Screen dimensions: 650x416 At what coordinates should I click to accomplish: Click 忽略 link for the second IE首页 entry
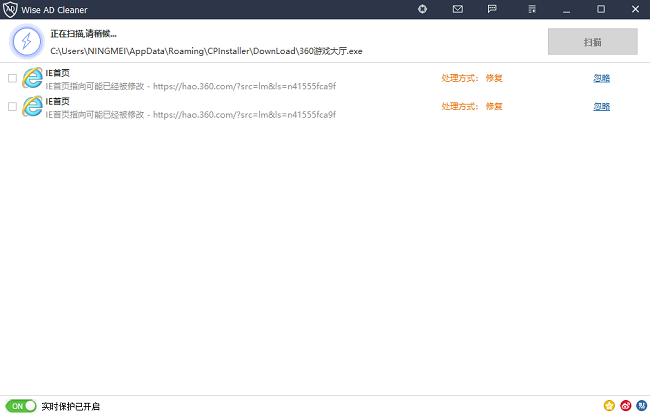pos(601,107)
